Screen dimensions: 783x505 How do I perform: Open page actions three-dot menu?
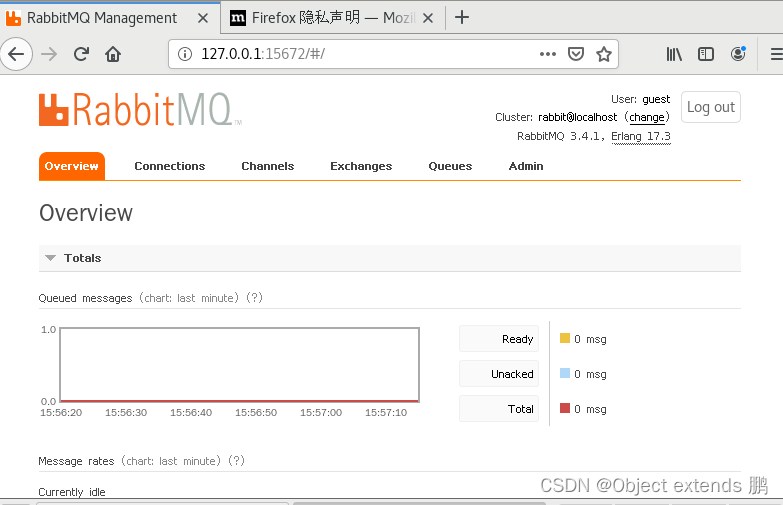[548, 54]
